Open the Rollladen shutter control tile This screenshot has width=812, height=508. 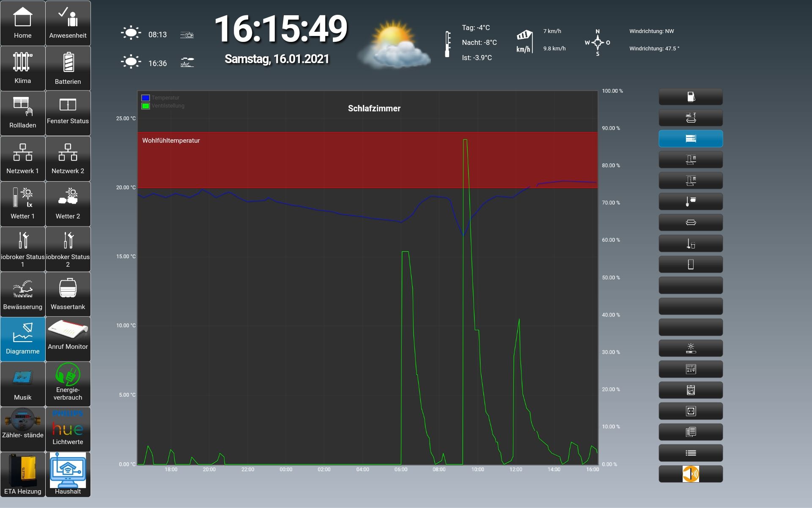coord(22,113)
